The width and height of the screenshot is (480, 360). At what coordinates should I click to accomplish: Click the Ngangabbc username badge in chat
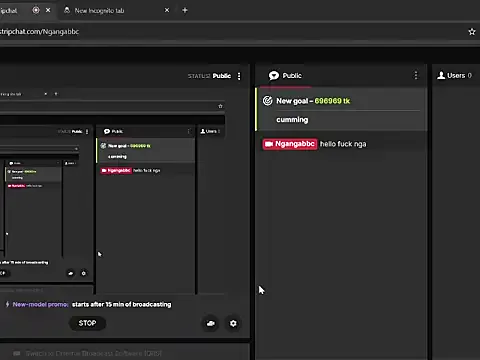(290, 144)
